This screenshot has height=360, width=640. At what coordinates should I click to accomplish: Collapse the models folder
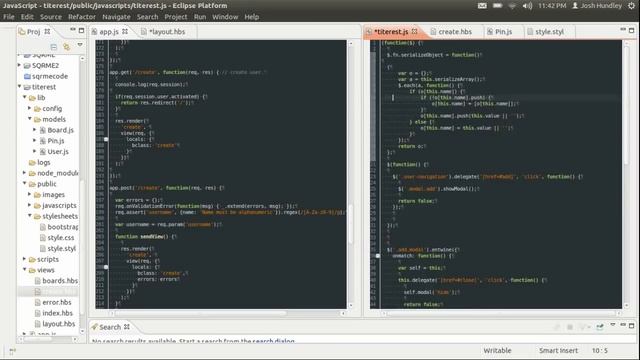tap(29, 119)
